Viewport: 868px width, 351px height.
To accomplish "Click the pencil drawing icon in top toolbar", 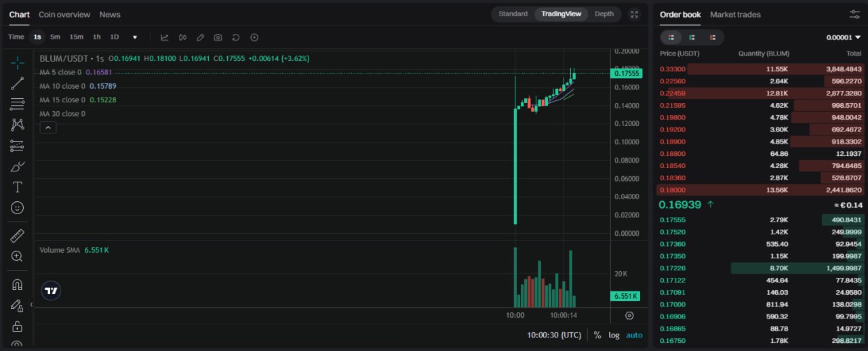I will pyautogui.click(x=200, y=37).
